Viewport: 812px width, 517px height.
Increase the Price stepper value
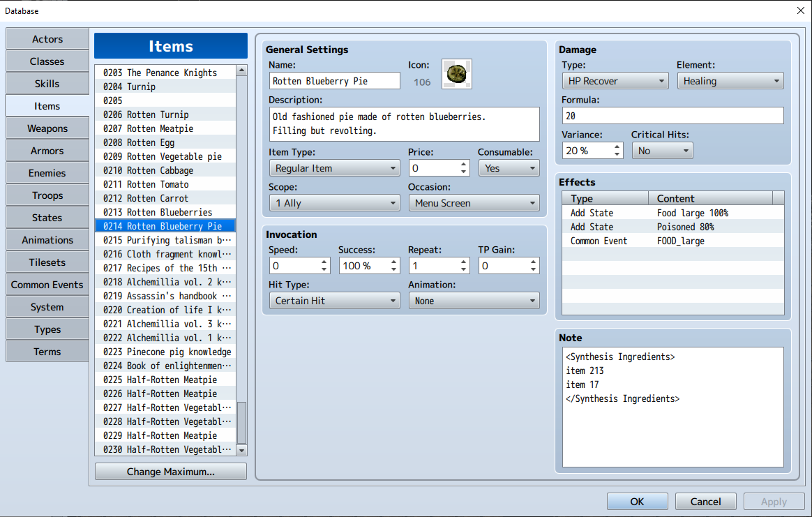pyautogui.click(x=464, y=165)
